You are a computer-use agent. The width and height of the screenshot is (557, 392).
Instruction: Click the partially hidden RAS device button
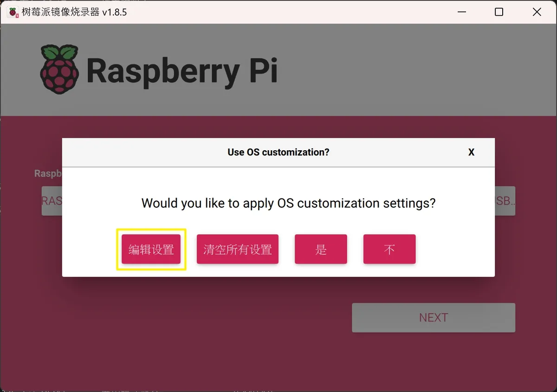pos(52,201)
